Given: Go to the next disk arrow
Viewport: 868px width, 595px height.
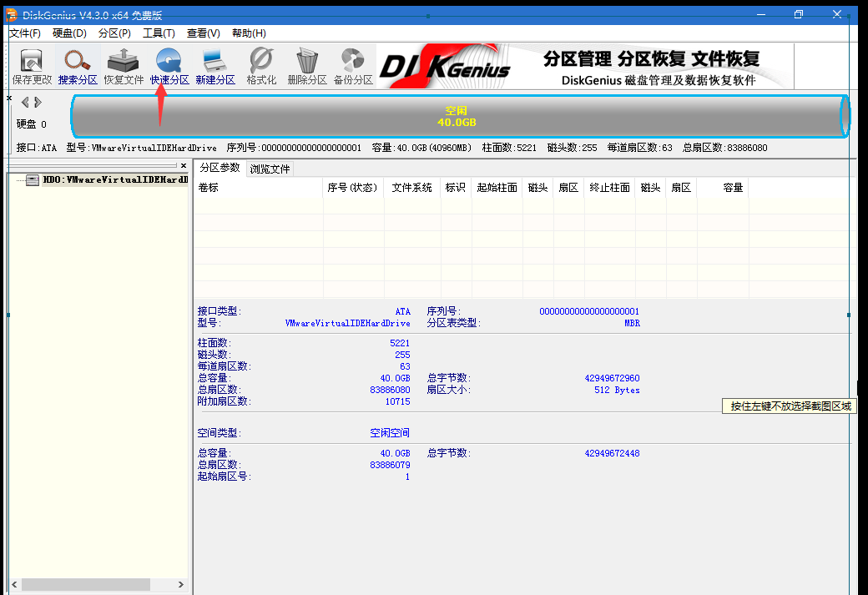Looking at the screenshot, I should click(38, 103).
